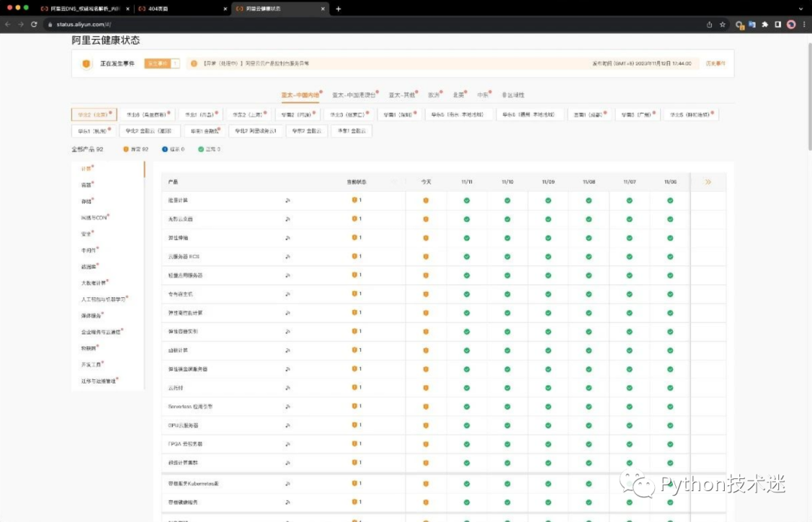Open a new browser tab with the plus icon

click(338, 9)
